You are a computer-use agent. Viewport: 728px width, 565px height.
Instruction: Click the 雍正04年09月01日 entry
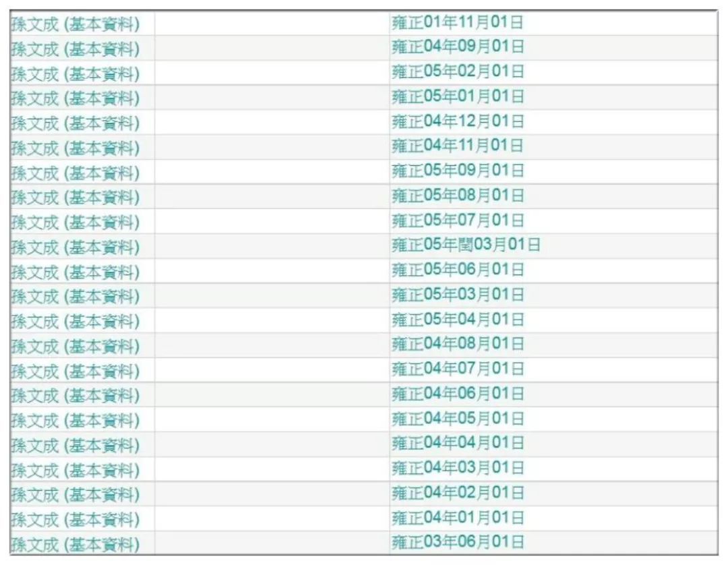click(458, 48)
